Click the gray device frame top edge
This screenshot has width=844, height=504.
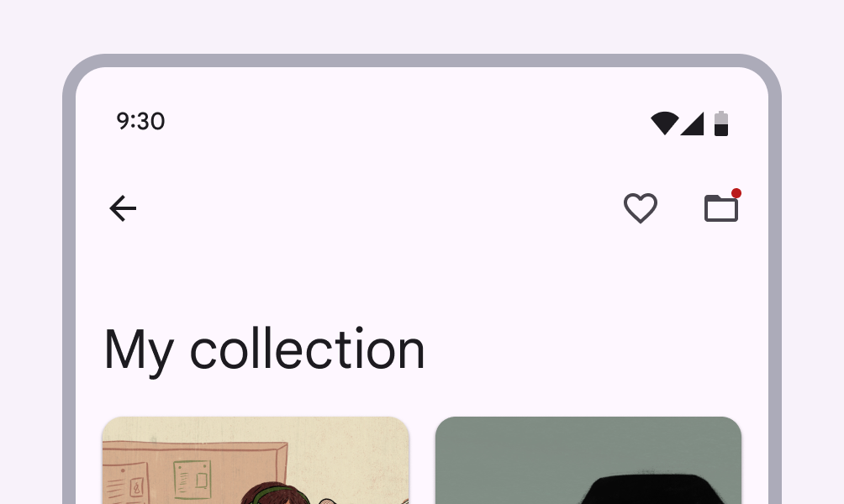pos(422,60)
